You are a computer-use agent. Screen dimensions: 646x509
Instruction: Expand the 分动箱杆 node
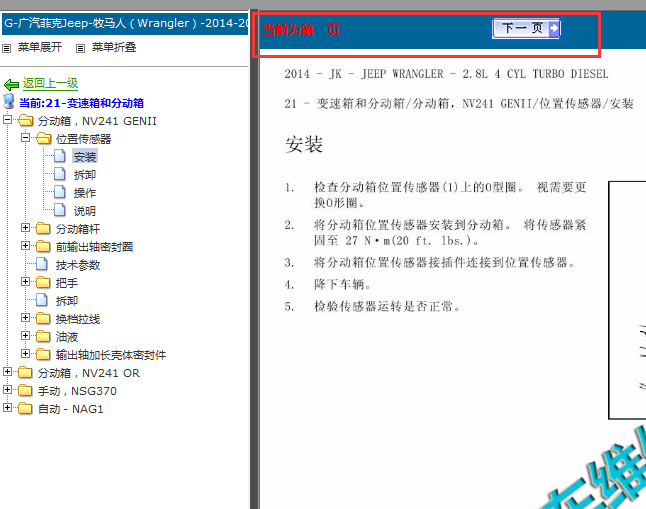26,228
